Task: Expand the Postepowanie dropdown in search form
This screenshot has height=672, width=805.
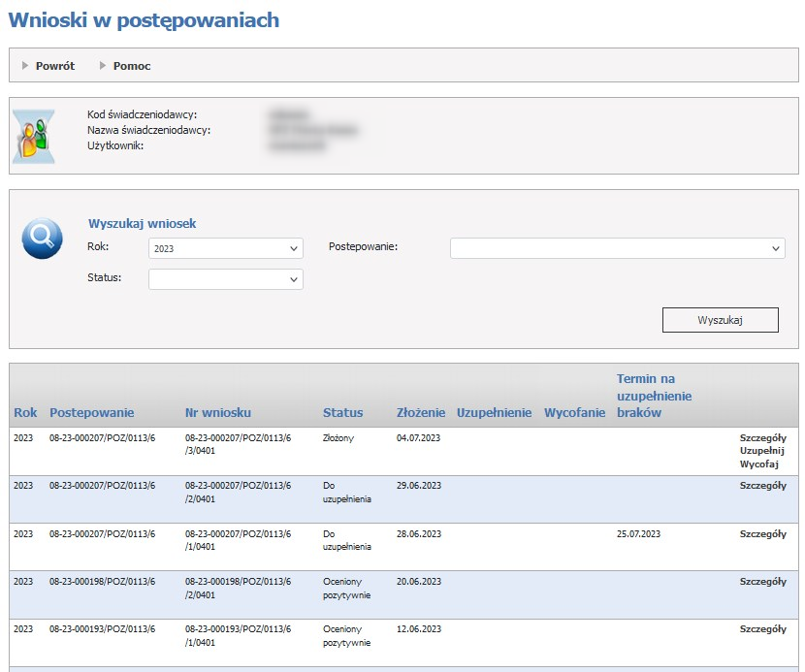Action: click(x=617, y=249)
